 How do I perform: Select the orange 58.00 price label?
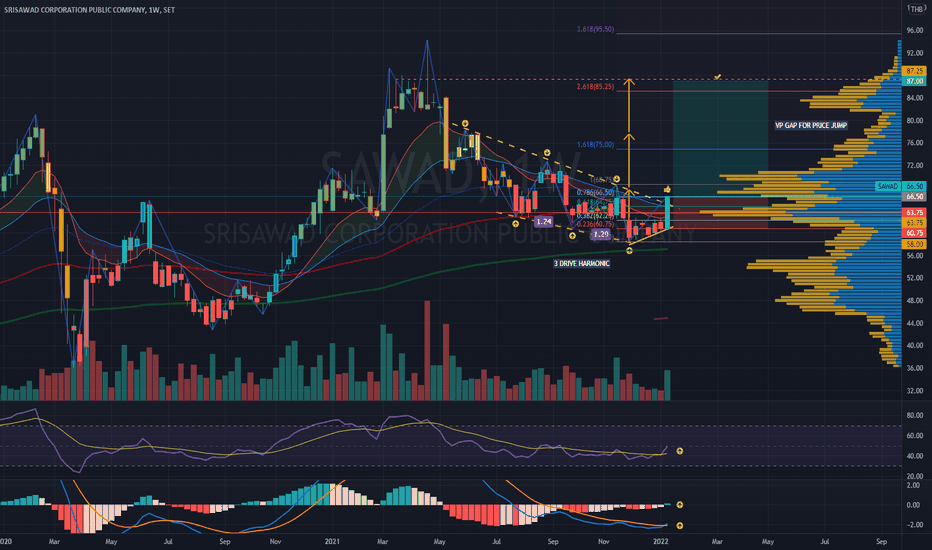(914, 244)
